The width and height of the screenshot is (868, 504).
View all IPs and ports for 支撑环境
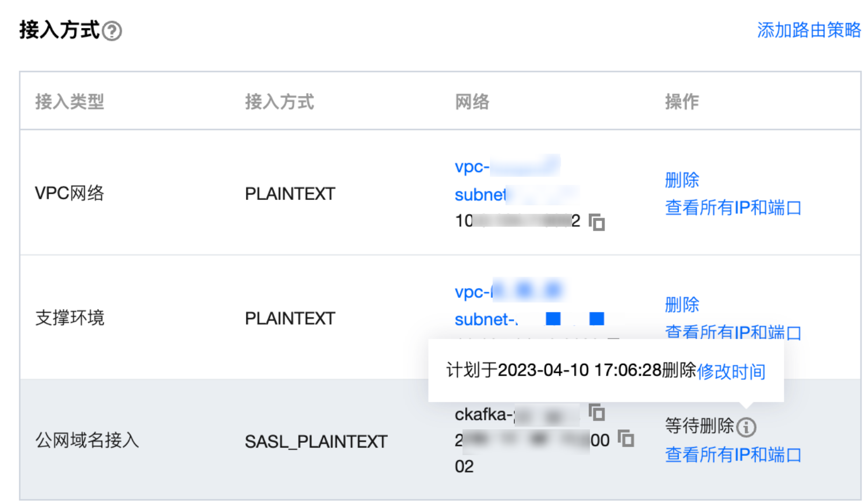click(732, 332)
